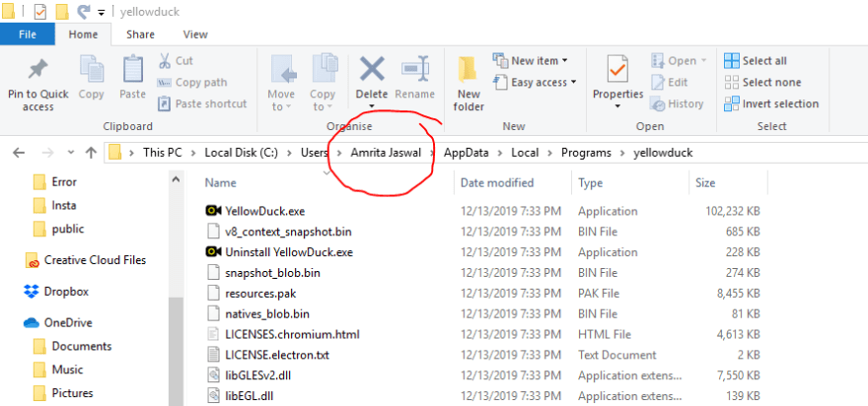
Task: Expand the Properties dropdown arrow
Action: [617, 106]
